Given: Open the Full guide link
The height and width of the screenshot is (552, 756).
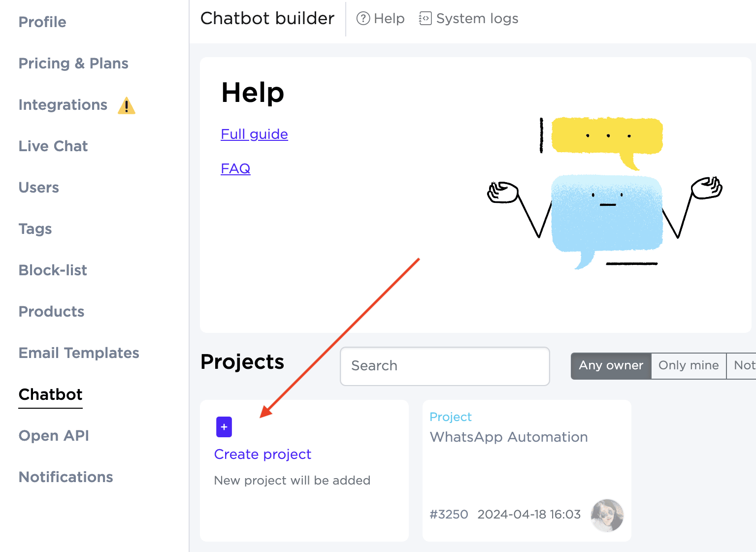Looking at the screenshot, I should point(254,134).
